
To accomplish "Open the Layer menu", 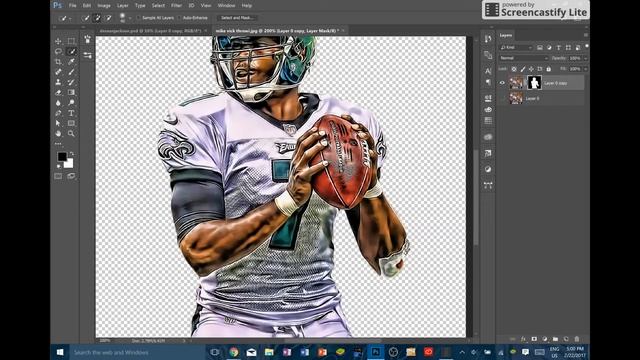I will click(x=122, y=6).
